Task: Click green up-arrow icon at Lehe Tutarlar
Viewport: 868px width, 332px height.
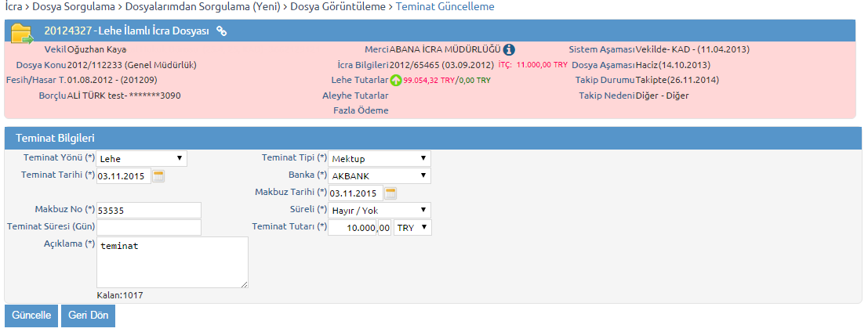Action: [396, 80]
